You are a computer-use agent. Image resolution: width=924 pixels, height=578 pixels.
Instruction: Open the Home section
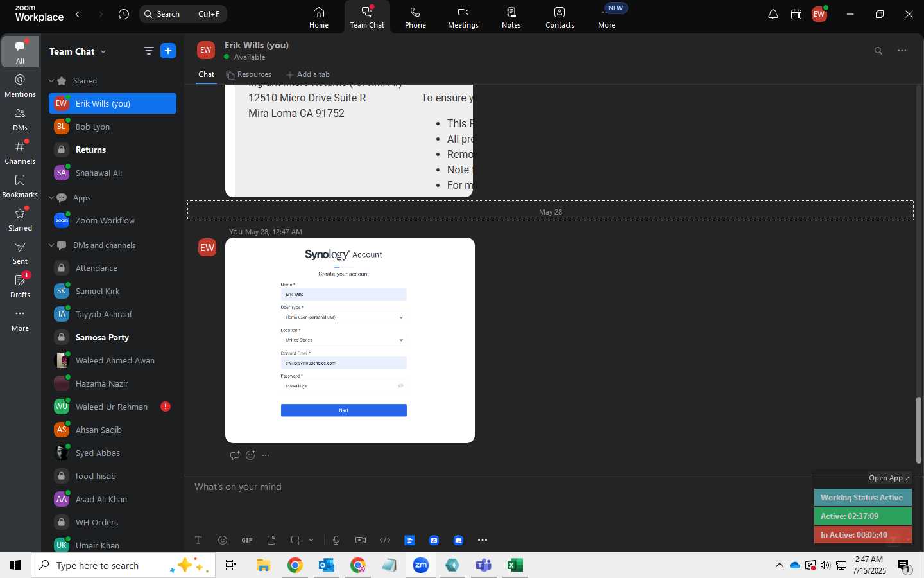pos(319,17)
